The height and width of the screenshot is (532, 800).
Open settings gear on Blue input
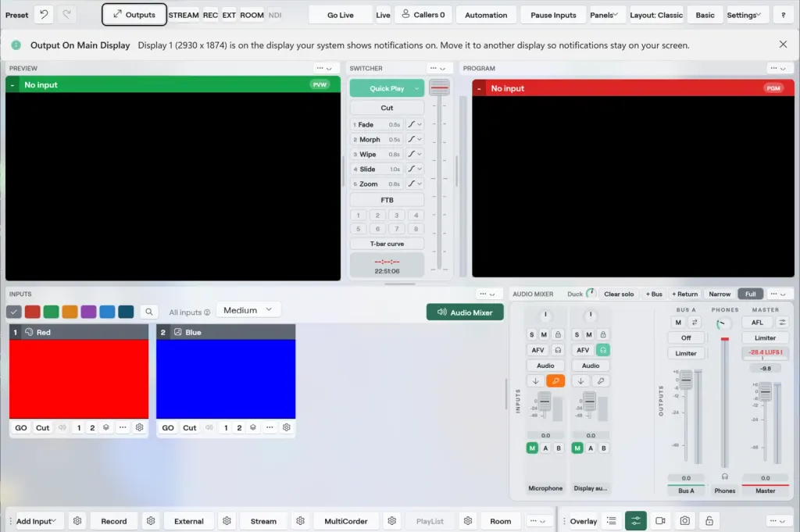click(286, 427)
